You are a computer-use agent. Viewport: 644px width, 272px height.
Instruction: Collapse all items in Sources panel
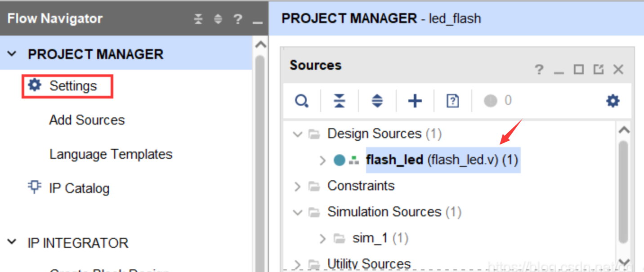[340, 101]
